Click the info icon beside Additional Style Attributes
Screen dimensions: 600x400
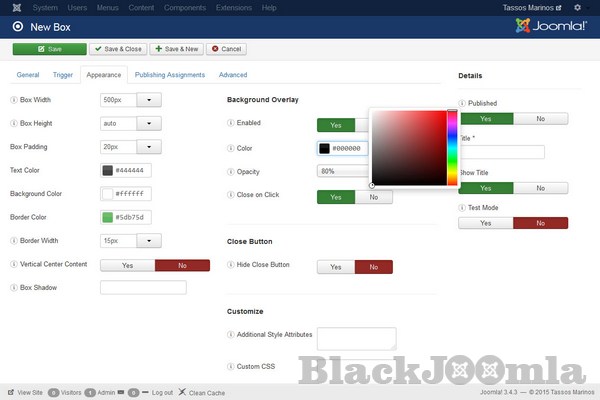231,335
